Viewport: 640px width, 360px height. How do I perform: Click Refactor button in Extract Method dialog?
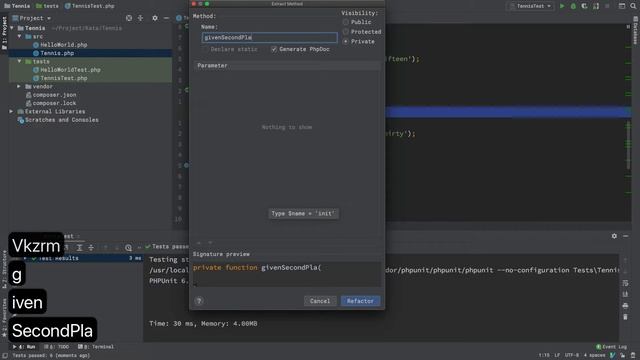pyautogui.click(x=360, y=301)
